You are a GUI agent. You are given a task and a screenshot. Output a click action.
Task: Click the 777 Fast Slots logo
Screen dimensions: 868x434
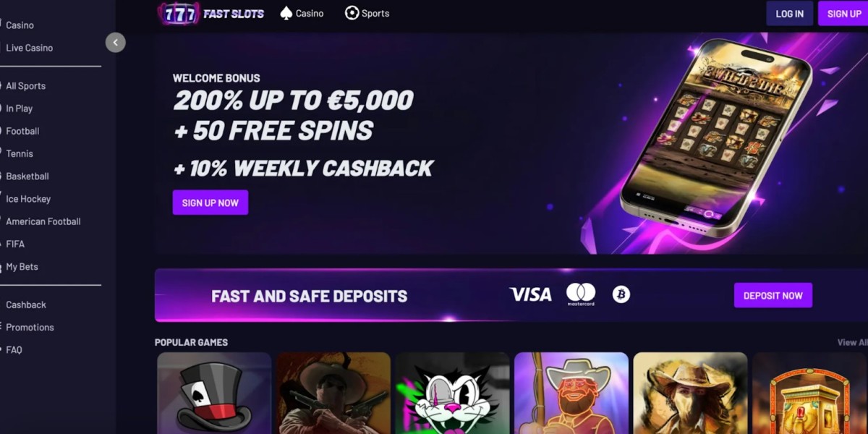[x=210, y=14]
